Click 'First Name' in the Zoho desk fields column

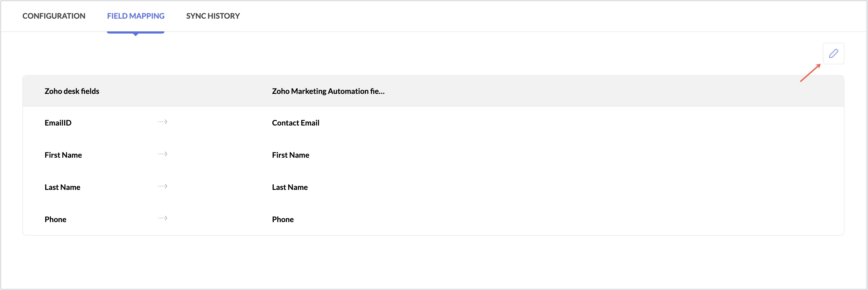63,155
